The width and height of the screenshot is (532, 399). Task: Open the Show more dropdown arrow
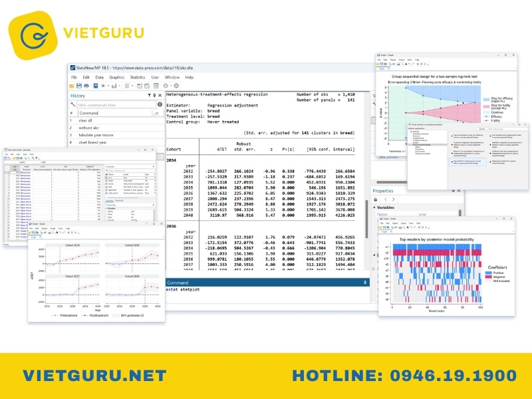pyautogui.click(x=171, y=86)
